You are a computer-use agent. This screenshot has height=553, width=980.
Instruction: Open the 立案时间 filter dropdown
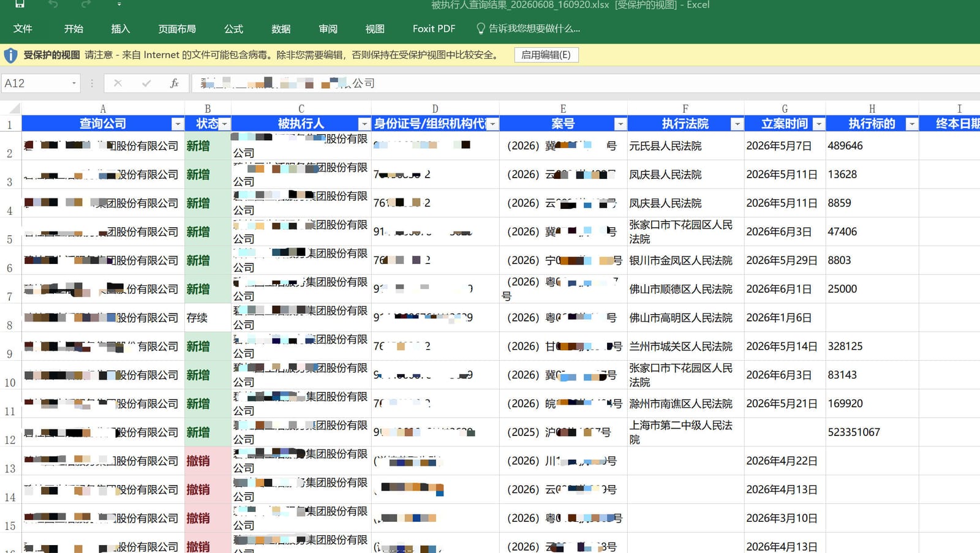(x=818, y=124)
